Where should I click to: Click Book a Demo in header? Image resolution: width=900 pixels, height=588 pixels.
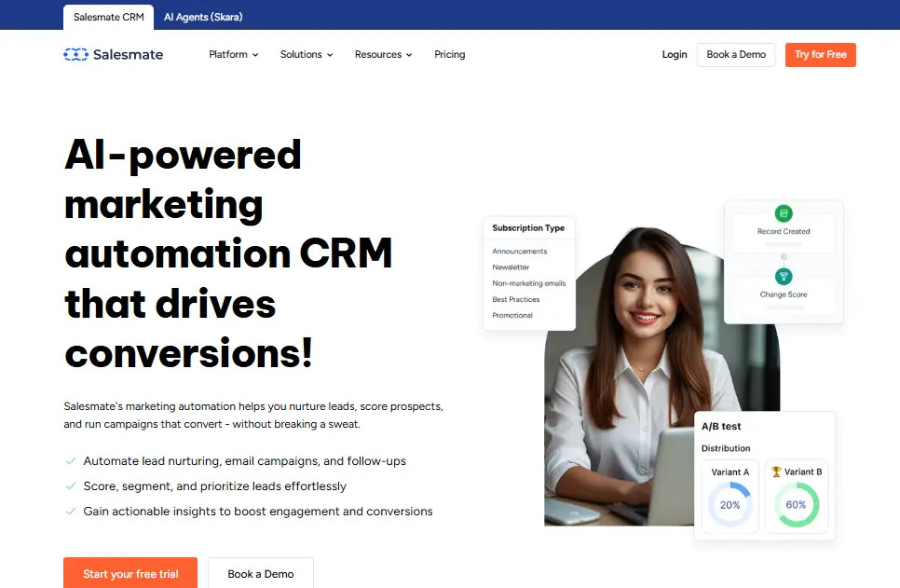[x=736, y=55]
